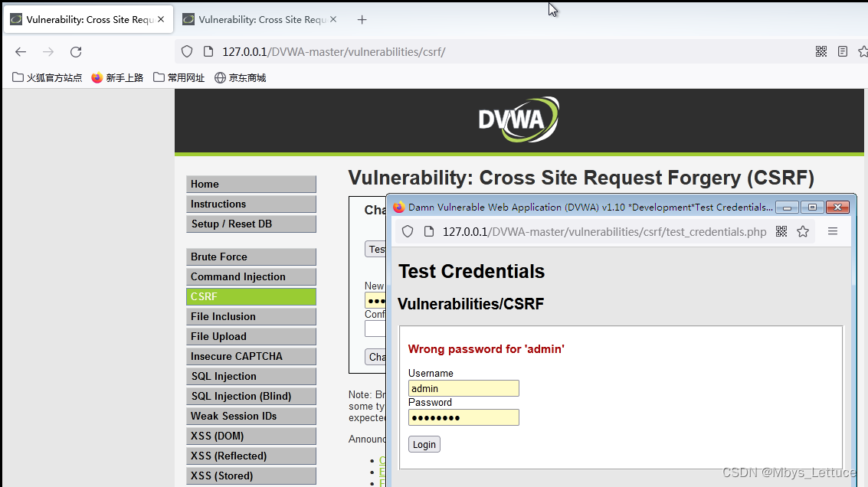868x487 pixels.
Task: Click the Login button
Action: [424, 444]
